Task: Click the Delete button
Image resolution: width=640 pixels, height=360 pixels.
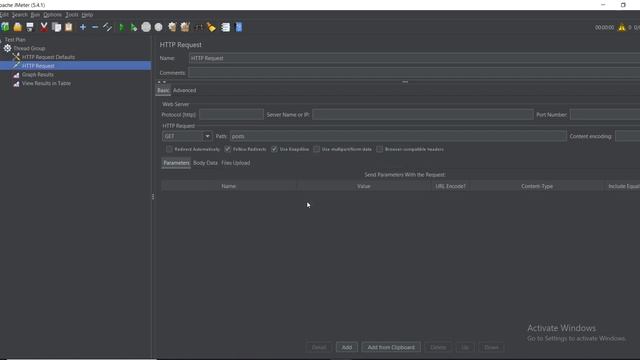Action: pos(438,347)
